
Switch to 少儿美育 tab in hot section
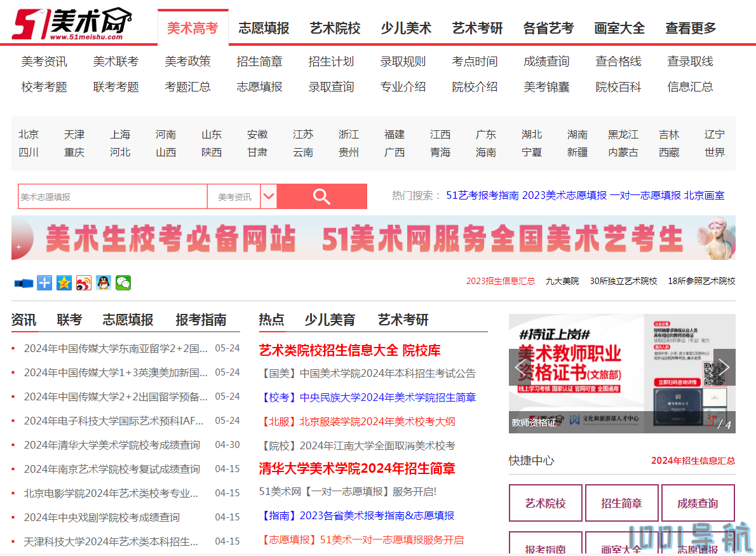pos(330,320)
